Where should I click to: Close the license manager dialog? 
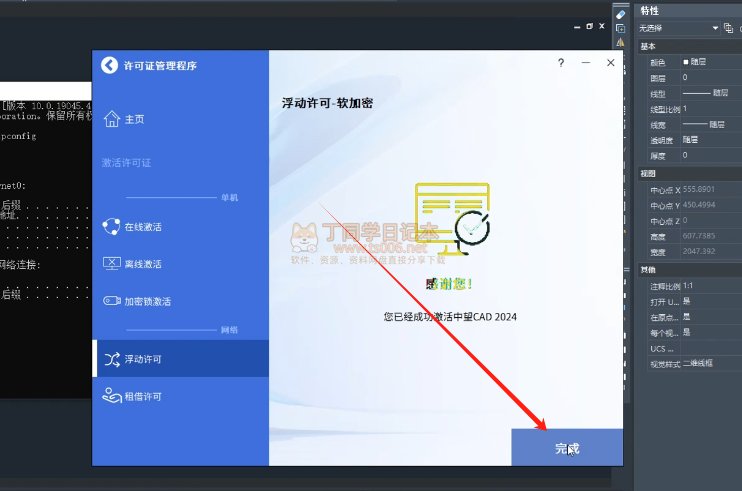click(610, 62)
